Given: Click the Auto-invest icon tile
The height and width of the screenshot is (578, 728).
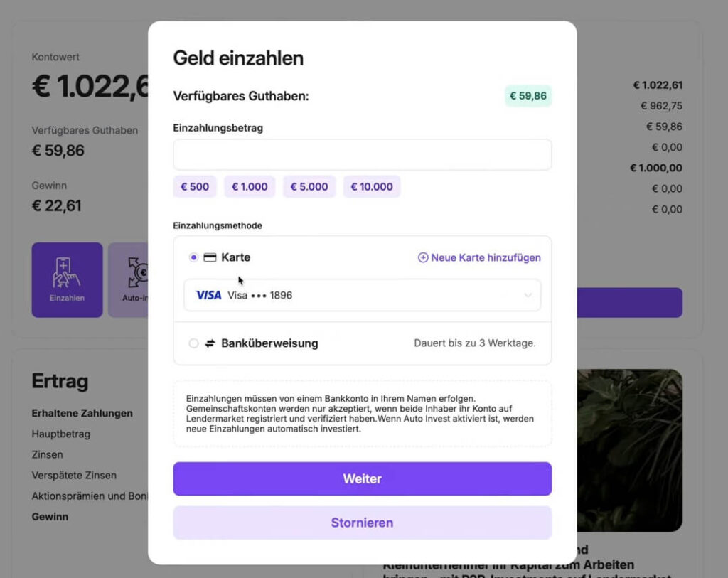Looking at the screenshot, I should coord(129,279).
